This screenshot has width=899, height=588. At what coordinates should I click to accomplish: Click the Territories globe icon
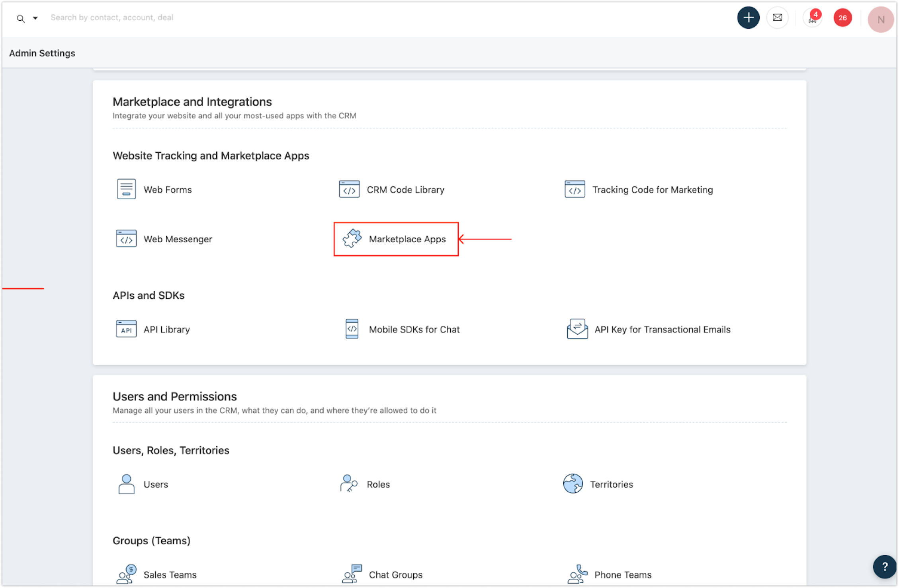point(573,484)
